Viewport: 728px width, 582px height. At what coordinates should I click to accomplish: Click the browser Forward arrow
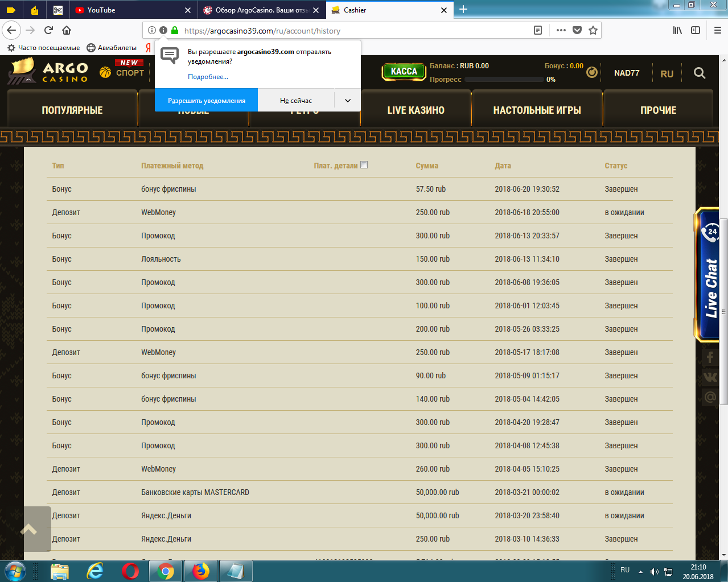click(31, 30)
